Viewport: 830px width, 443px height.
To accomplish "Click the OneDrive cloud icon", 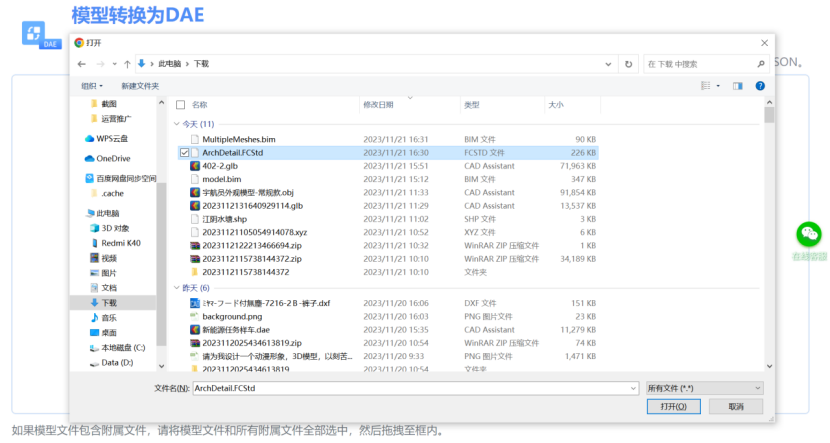I will (89, 158).
